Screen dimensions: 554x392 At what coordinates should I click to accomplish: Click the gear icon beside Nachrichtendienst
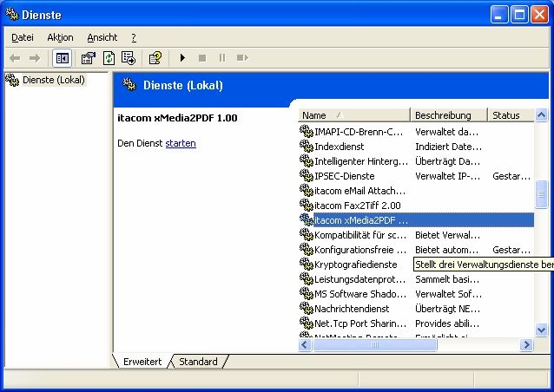pyautogui.click(x=306, y=308)
